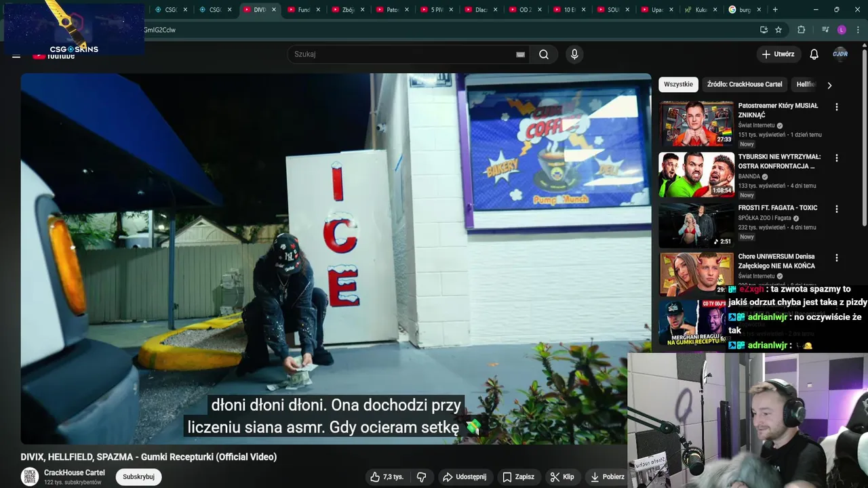Click title FROSTI FT. FAGATA - TOXIC
Viewport: 868px width, 488px height.
click(x=778, y=208)
